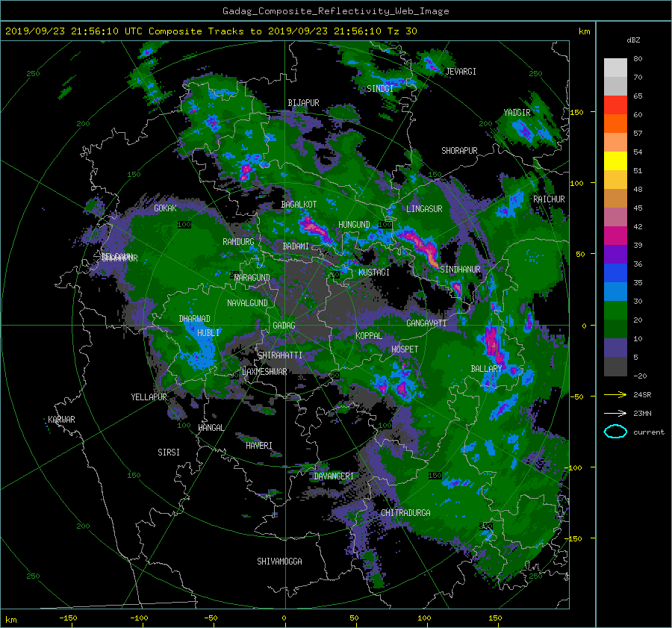Click the HANGAL city label
This screenshot has height=628, width=672.
(211, 428)
